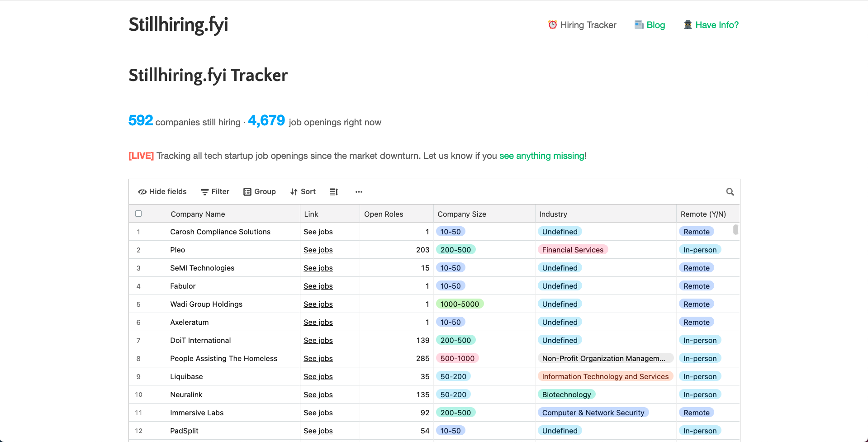Follow the 'see anything missing' link
This screenshot has width=868, height=442.
coord(542,156)
